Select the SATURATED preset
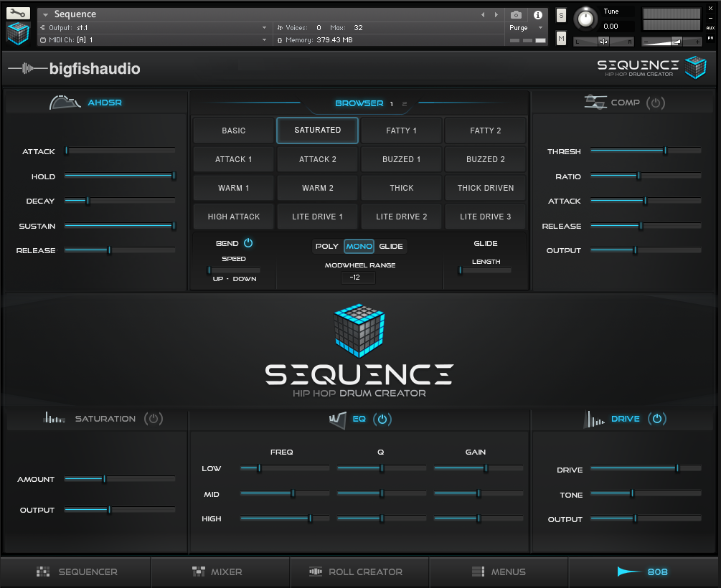 317,130
